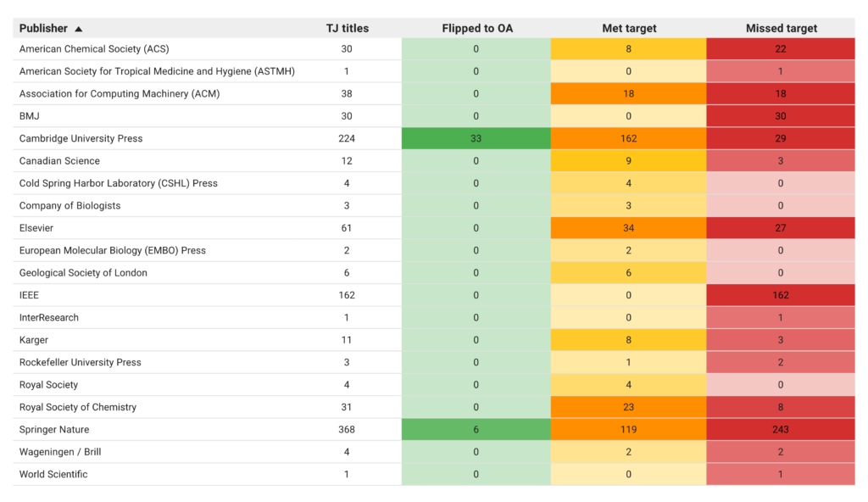Sort table by TJ titles column
Image resolution: width=868 pixels, height=502 pixels.
(x=347, y=28)
